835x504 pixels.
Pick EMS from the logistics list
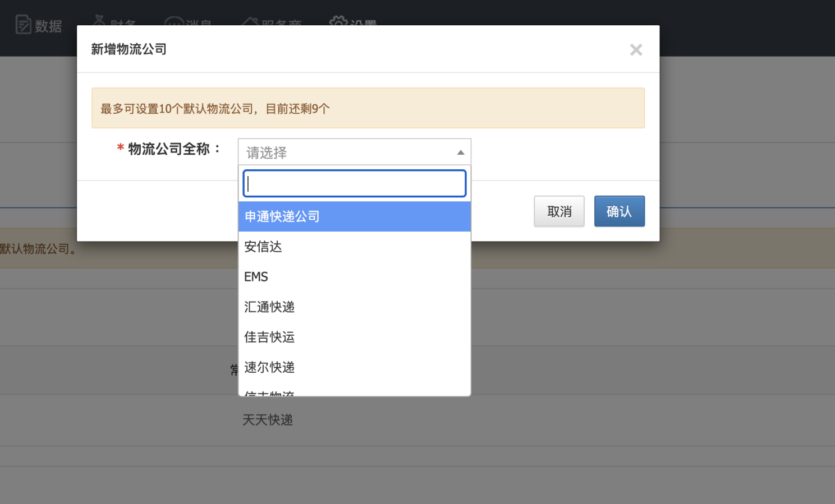pos(354,277)
